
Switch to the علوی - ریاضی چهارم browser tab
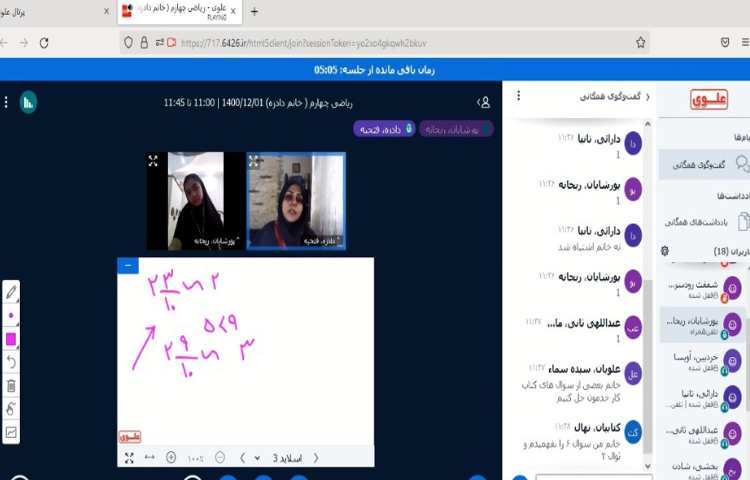pos(180,11)
